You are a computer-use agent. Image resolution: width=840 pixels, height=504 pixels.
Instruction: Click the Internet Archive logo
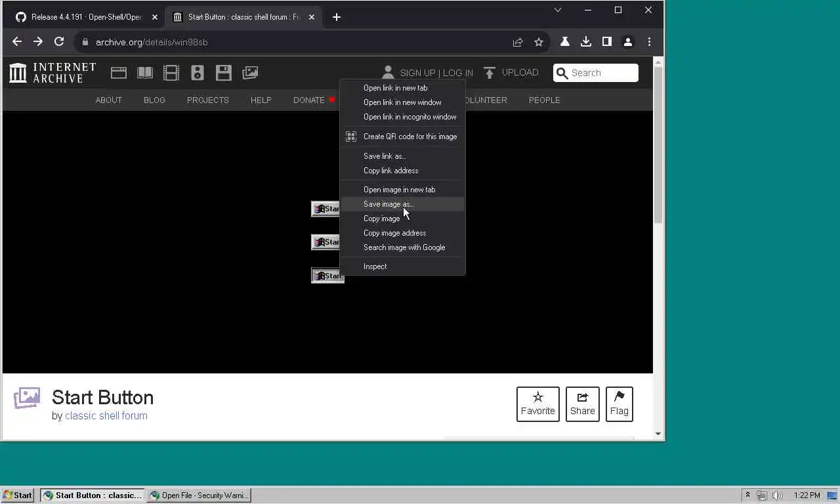pos(52,73)
